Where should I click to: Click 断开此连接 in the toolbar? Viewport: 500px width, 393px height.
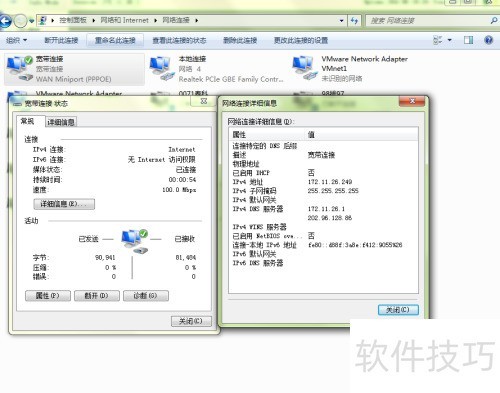coord(61,40)
